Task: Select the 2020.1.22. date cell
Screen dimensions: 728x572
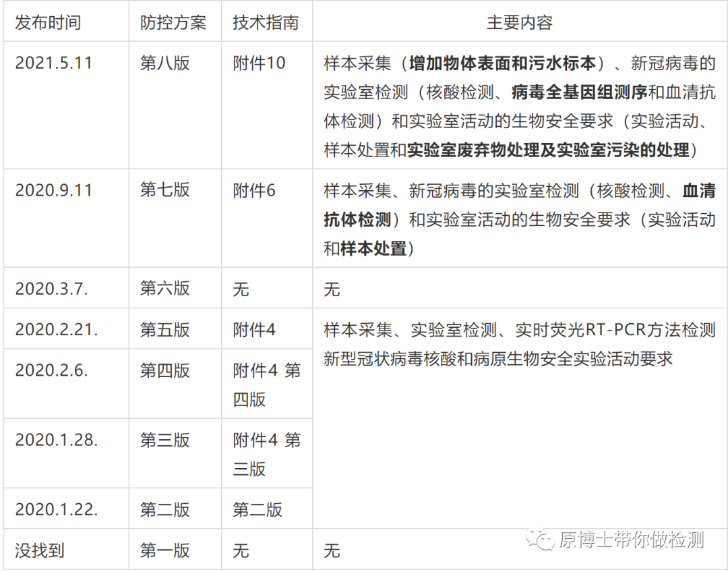Action: coord(57,509)
